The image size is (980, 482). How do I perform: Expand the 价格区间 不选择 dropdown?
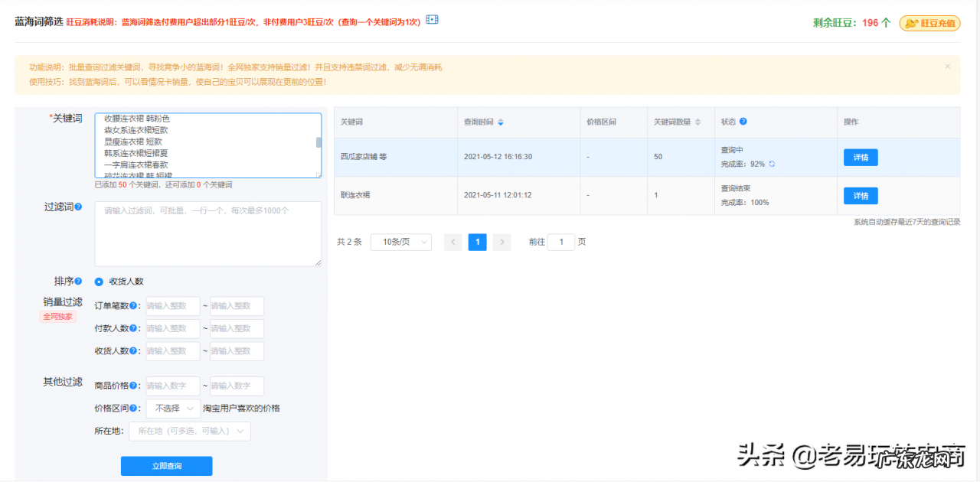[x=172, y=408]
